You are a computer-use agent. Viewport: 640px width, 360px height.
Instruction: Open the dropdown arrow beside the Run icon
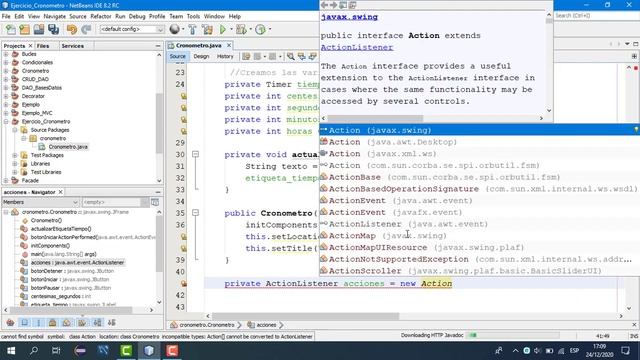[x=231, y=29]
